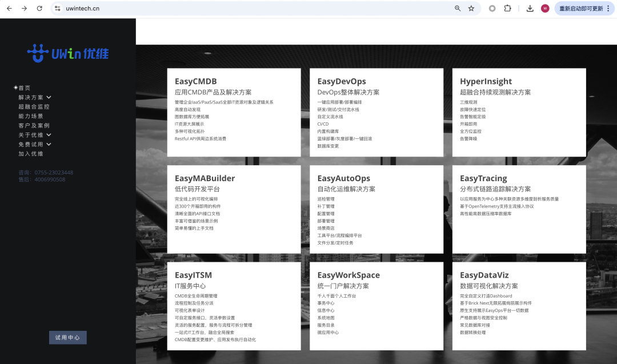Open 客户及案例 in the sidebar
This screenshot has height=364, width=617.
[34, 126]
